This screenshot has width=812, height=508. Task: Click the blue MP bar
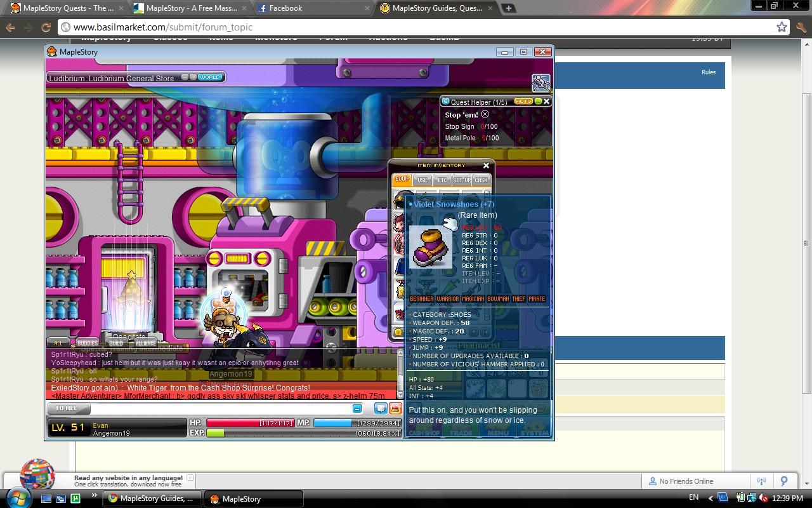coord(357,423)
